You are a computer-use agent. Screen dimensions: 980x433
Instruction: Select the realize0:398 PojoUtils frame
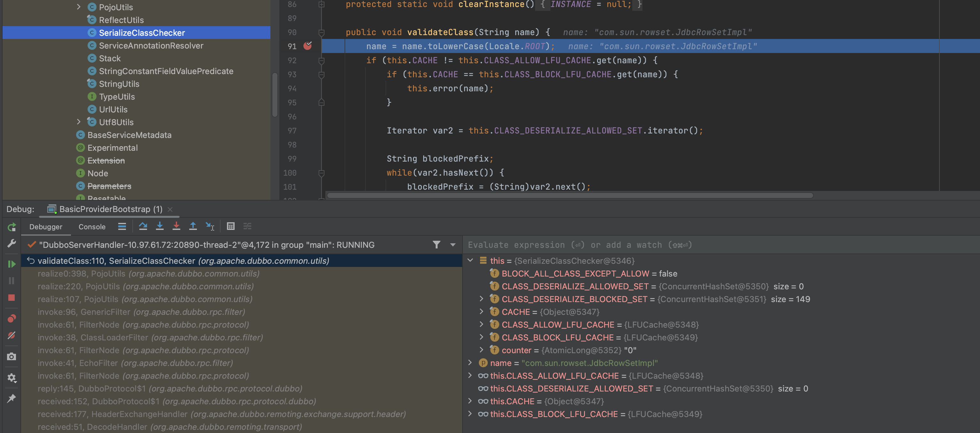[242, 273]
